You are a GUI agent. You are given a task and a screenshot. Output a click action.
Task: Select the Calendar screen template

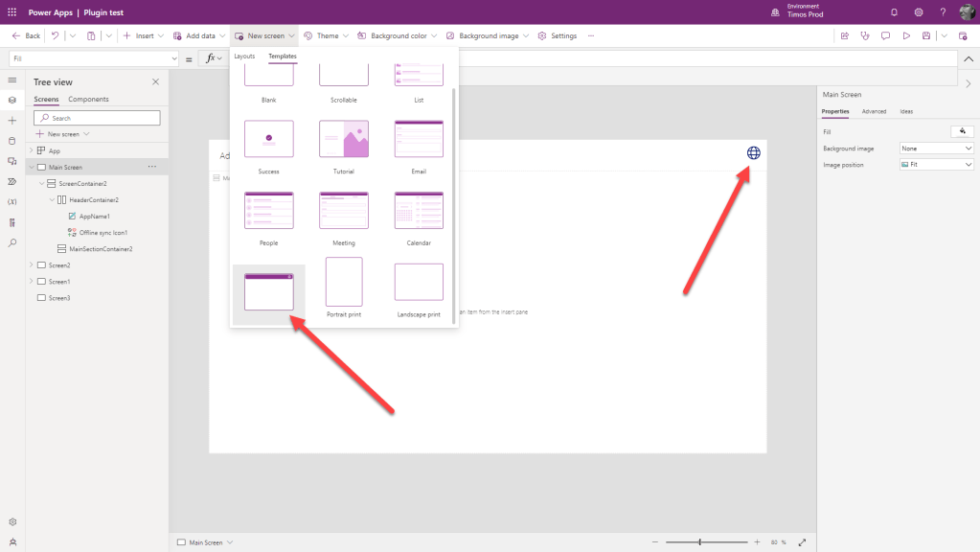[419, 211]
